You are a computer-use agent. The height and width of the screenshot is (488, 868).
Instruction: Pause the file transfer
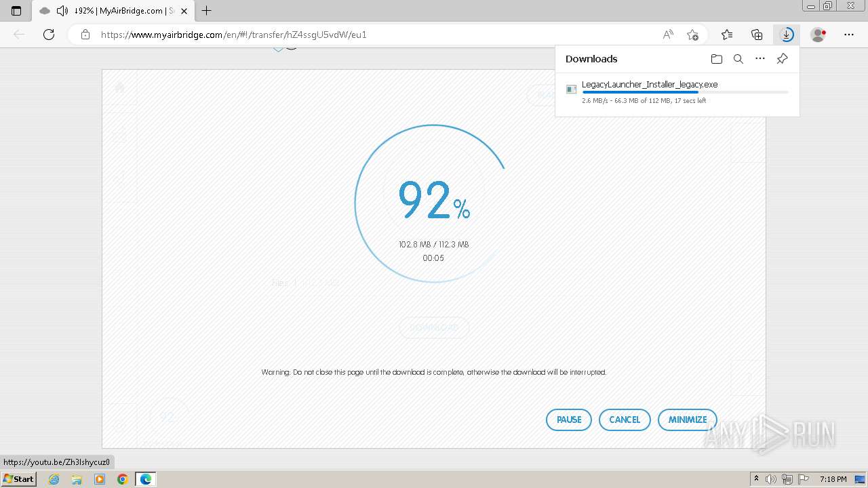569,420
